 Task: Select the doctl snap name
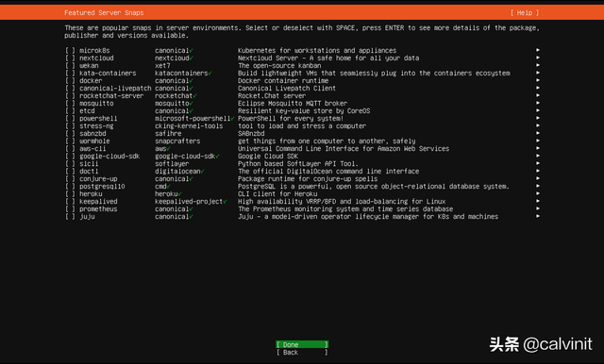click(x=89, y=172)
